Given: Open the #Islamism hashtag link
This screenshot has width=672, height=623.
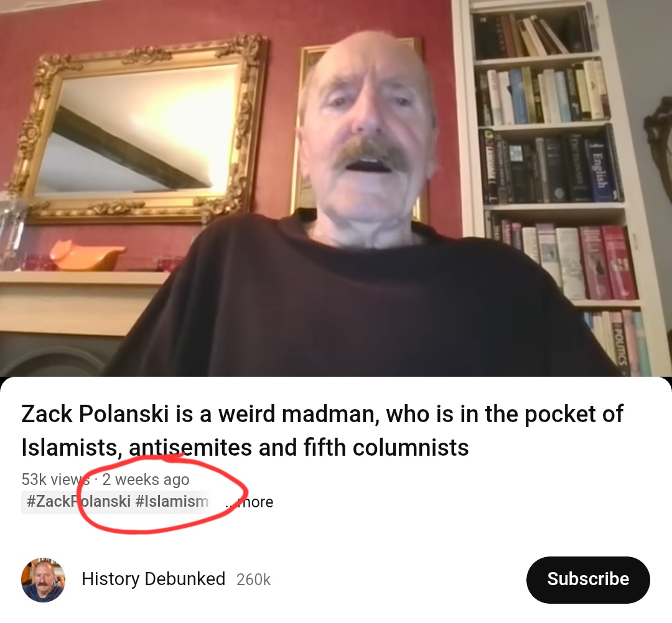Looking at the screenshot, I should coord(172,501).
